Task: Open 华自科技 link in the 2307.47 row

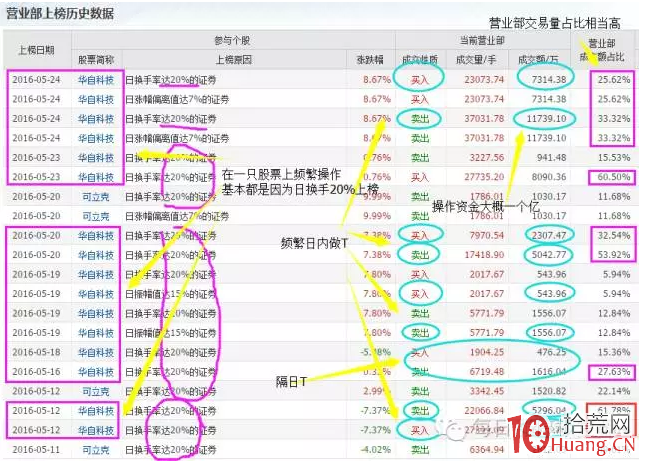Action: tap(96, 236)
